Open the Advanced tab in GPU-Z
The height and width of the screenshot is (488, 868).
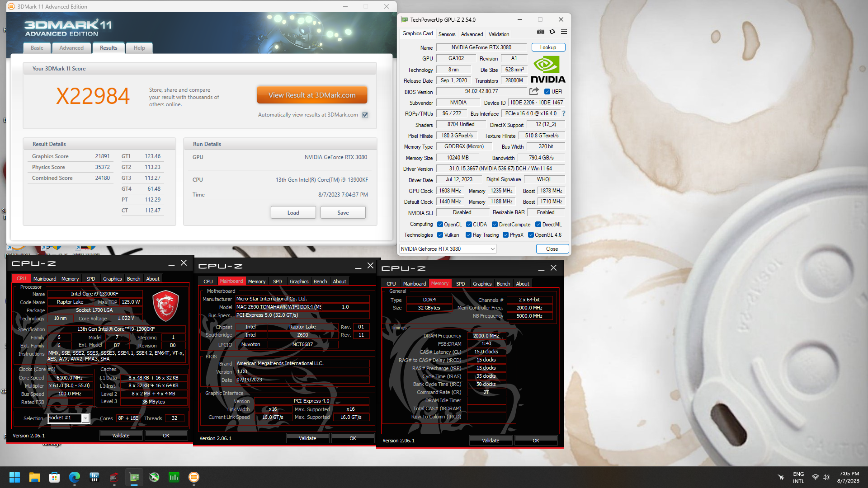[x=472, y=34]
